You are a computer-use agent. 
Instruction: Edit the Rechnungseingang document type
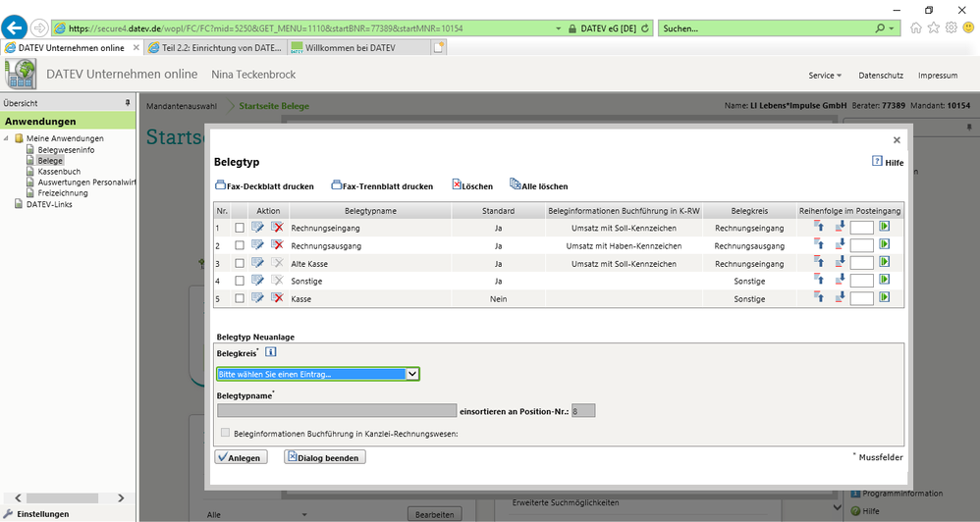(257, 228)
